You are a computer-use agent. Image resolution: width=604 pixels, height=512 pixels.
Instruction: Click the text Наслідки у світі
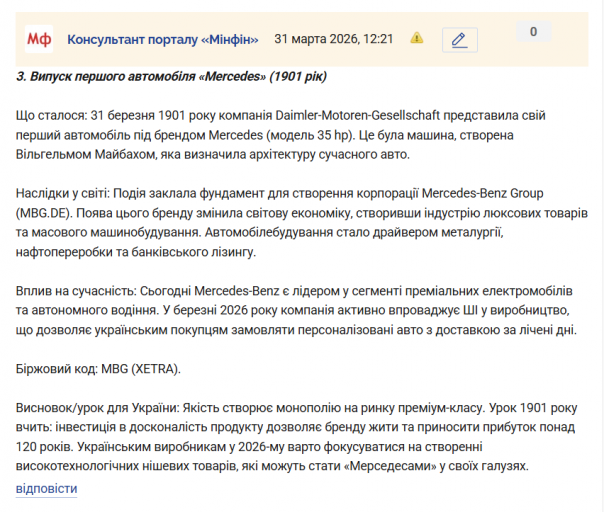click(x=63, y=193)
